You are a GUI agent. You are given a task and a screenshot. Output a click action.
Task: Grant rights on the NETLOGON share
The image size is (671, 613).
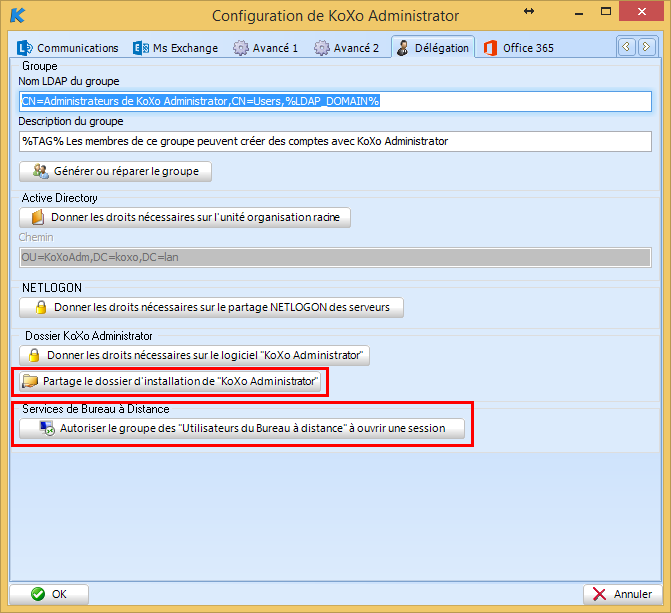point(211,307)
